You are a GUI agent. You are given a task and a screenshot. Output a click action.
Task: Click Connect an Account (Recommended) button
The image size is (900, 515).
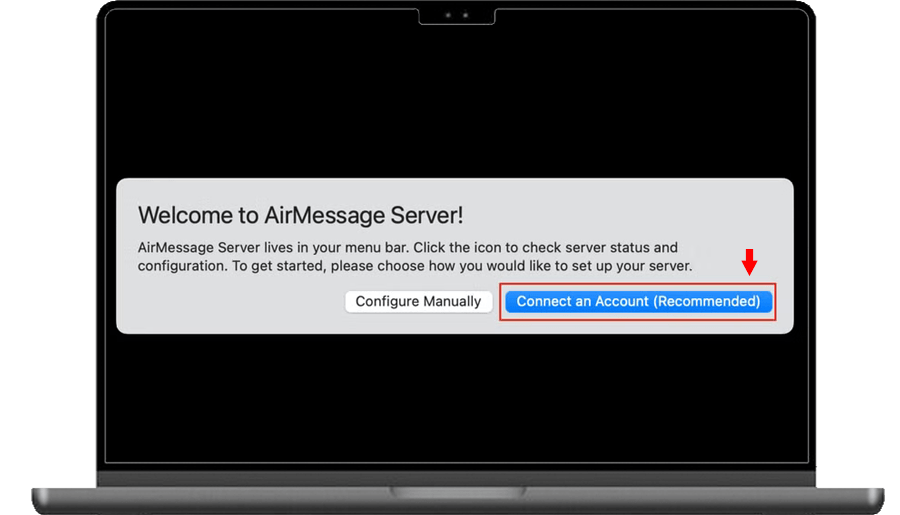coord(638,301)
